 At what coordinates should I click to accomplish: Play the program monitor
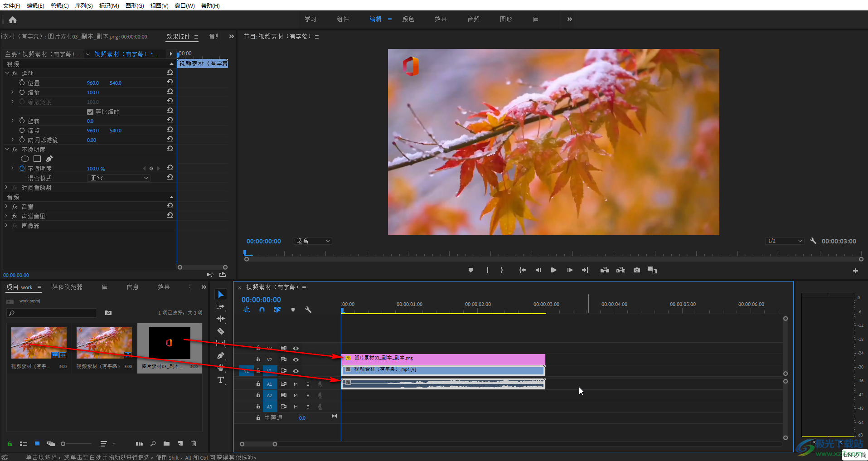tap(553, 270)
